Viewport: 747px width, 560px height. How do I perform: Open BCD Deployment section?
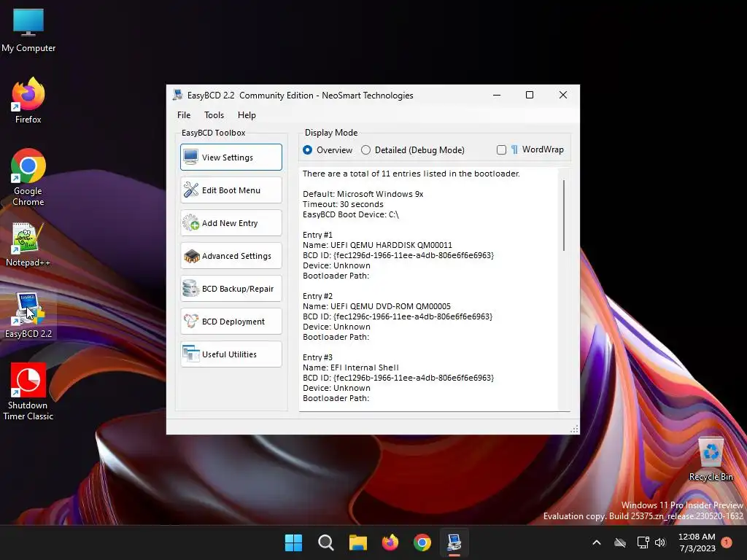point(231,322)
